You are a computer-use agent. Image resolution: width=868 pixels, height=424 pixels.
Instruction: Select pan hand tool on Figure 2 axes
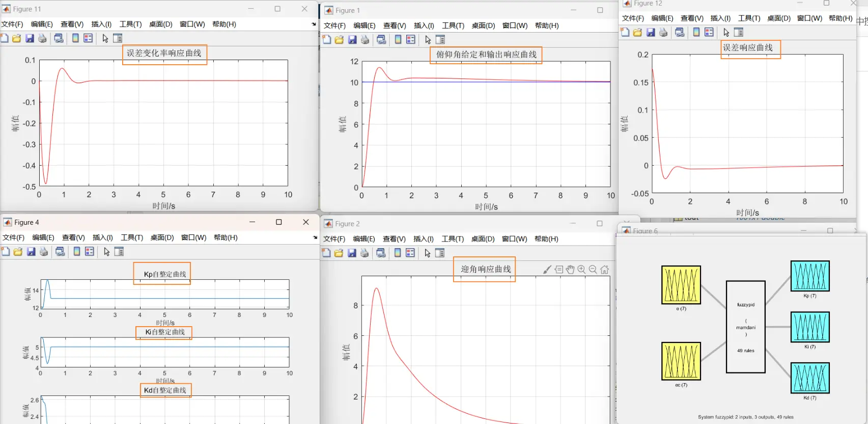(570, 270)
